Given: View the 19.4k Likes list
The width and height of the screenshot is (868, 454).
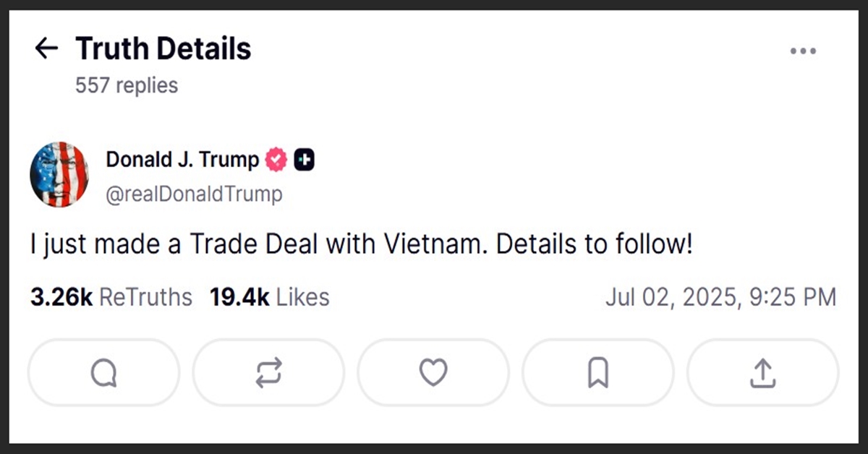Looking at the screenshot, I should click(x=269, y=297).
